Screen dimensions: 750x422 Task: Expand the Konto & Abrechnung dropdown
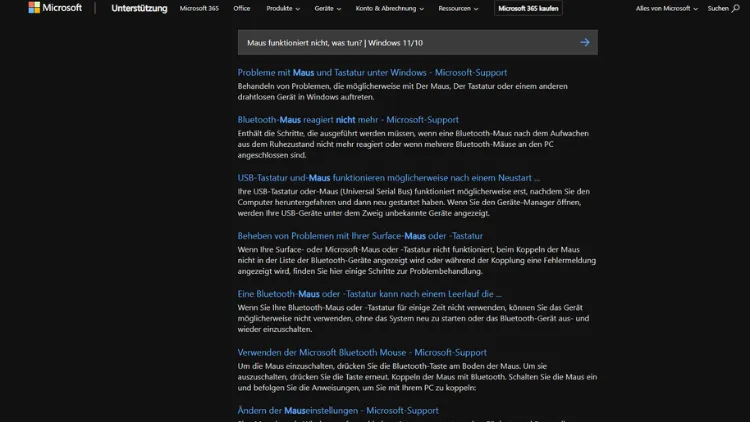(389, 8)
